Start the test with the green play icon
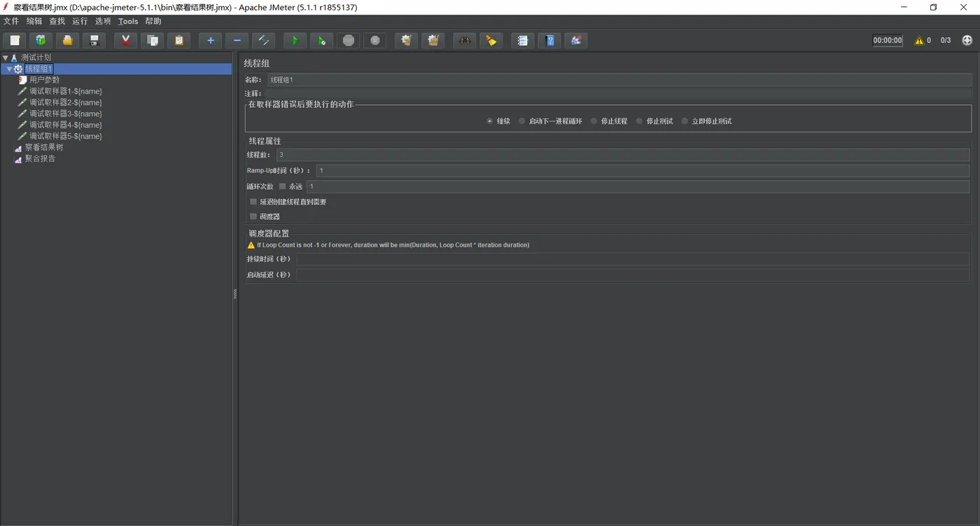The height and width of the screenshot is (526, 980). point(295,41)
